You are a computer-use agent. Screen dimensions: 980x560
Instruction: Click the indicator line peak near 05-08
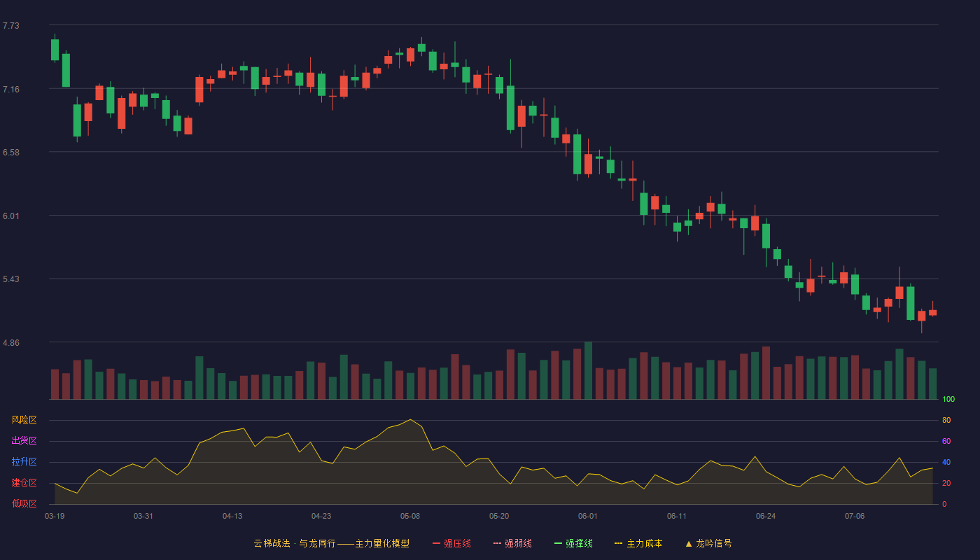pyautogui.click(x=410, y=420)
